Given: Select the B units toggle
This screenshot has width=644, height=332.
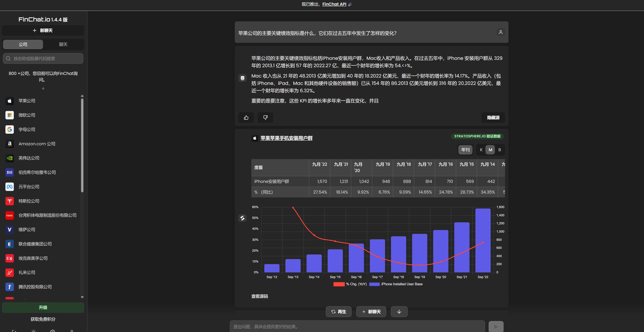Looking at the screenshot, I should click(499, 150).
